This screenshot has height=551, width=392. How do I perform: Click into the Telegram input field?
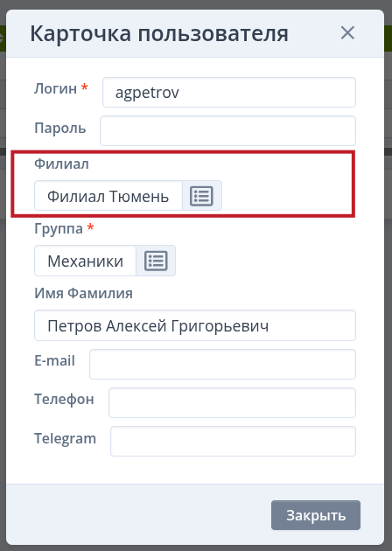tap(233, 442)
